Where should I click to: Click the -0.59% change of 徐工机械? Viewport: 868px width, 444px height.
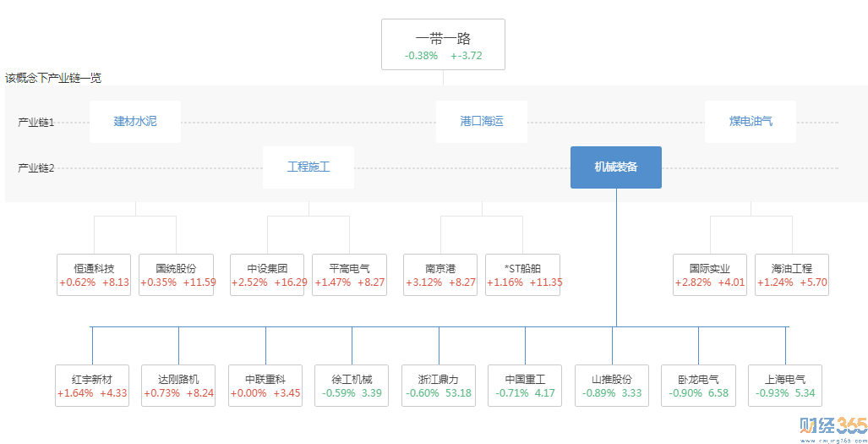[x=339, y=393]
